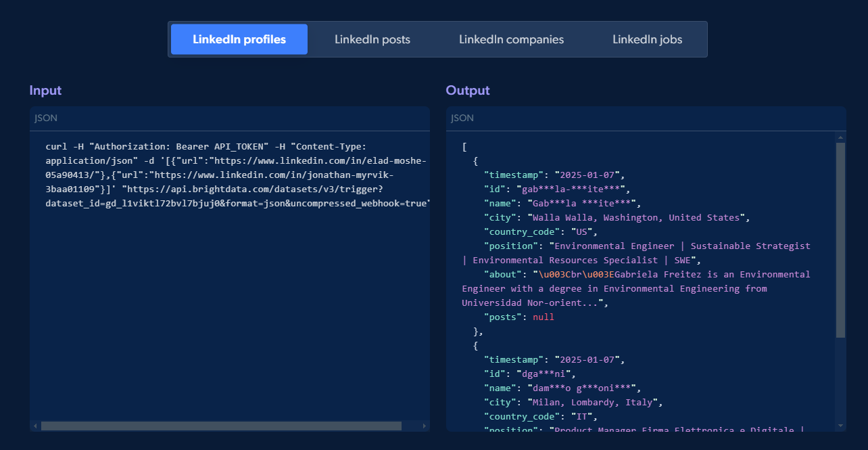Image resolution: width=868 pixels, height=450 pixels.
Task: Click the Output panel vertical scrollbar thumb
Action: pyautogui.click(x=840, y=240)
